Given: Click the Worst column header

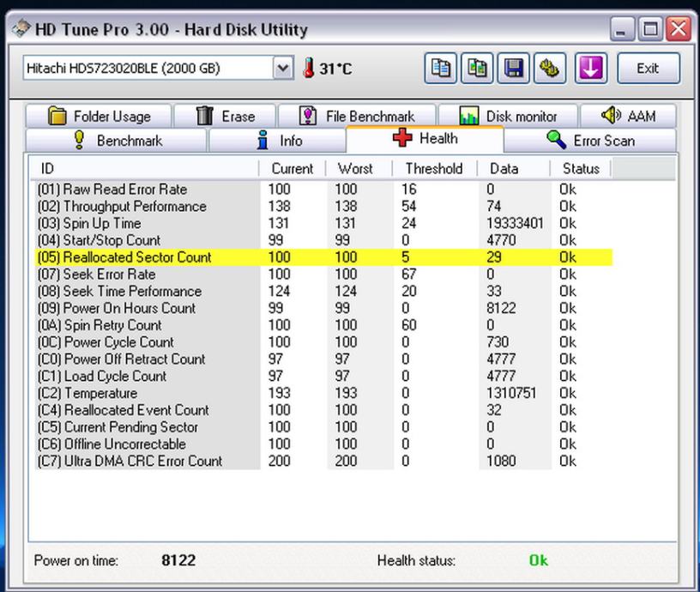Looking at the screenshot, I should (359, 169).
